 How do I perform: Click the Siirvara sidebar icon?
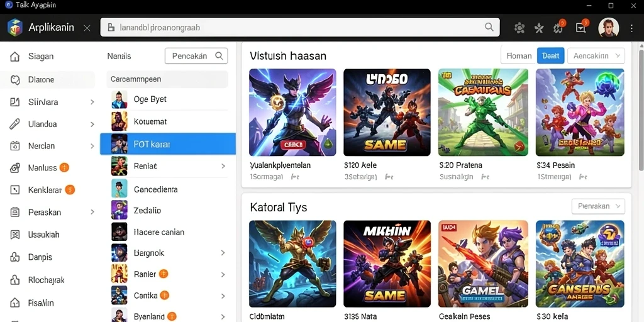[x=15, y=102]
